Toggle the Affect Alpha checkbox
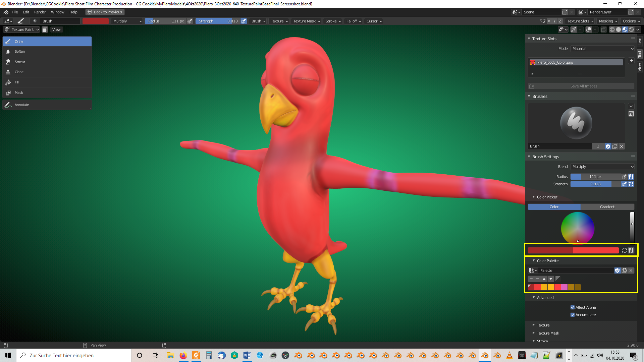The width and height of the screenshot is (644, 362). (x=573, y=307)
